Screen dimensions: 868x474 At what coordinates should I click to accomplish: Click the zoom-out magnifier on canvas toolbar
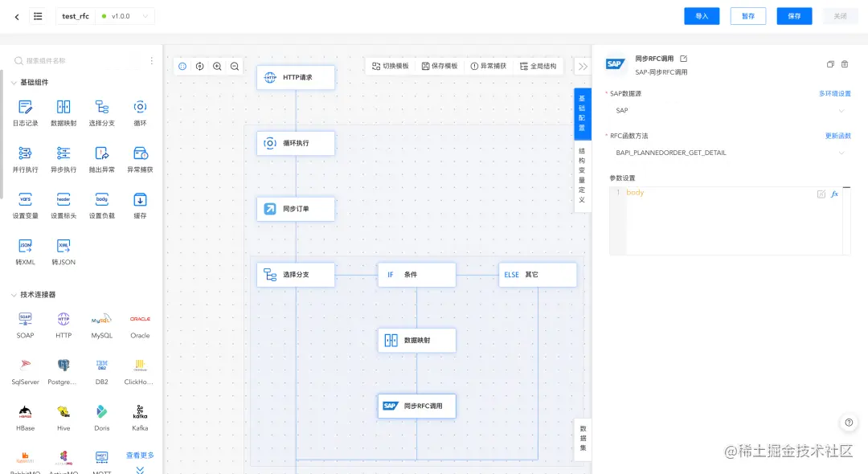point(235,67)
